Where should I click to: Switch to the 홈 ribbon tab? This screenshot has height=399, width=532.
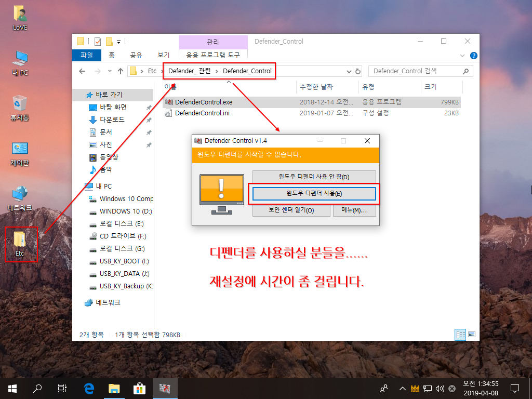coord(112,55)
